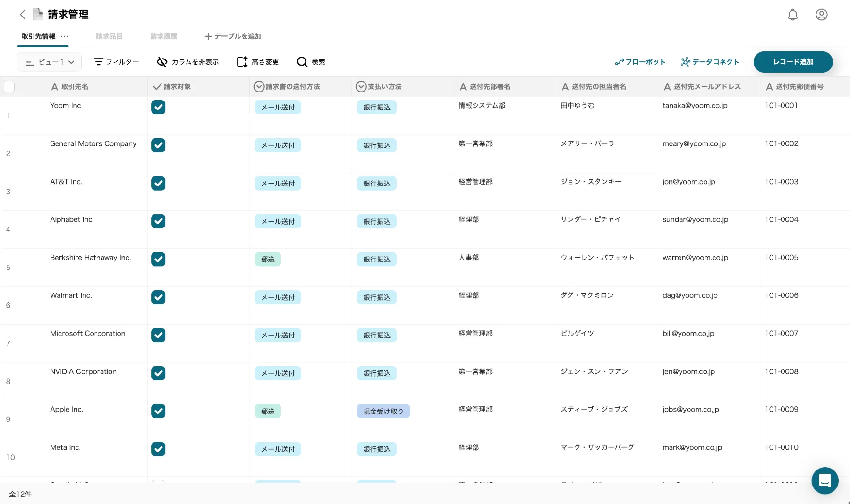Tick the select-all header checkbox
Screen dimensions: 850x504
[9, 86]
